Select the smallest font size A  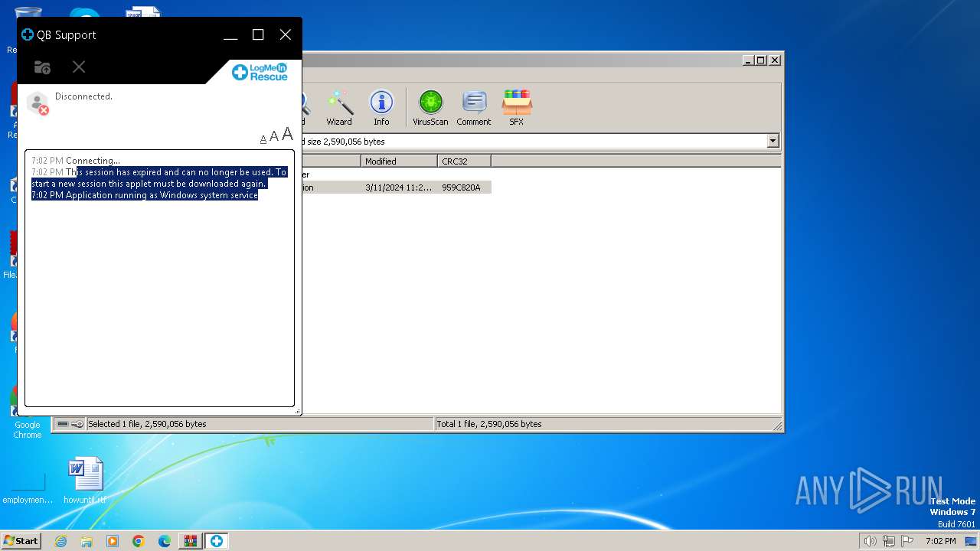[263, 139]
